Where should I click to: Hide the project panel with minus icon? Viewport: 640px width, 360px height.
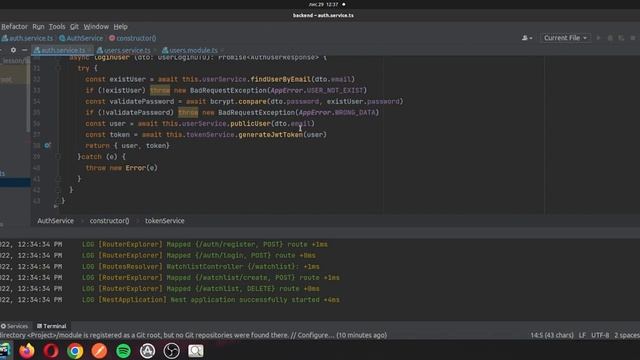[24, 50]
